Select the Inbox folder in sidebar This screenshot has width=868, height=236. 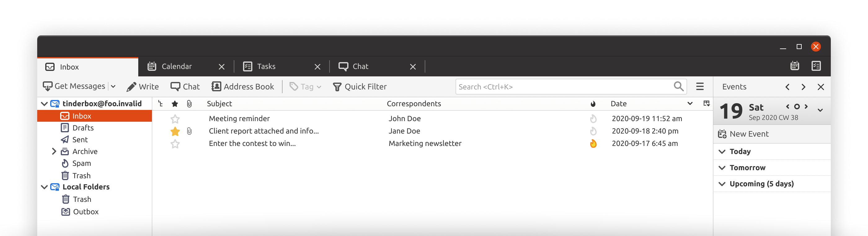[95, 116]
